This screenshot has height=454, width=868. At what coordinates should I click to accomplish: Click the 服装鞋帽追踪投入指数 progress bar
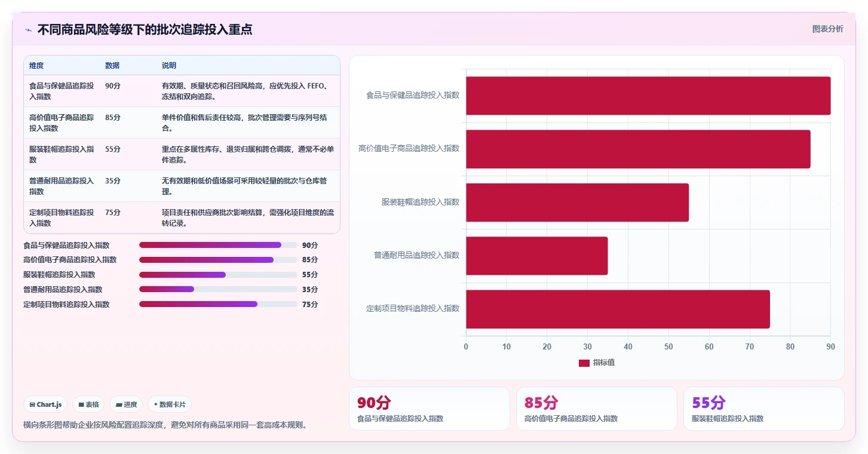(x=218, y=275)
